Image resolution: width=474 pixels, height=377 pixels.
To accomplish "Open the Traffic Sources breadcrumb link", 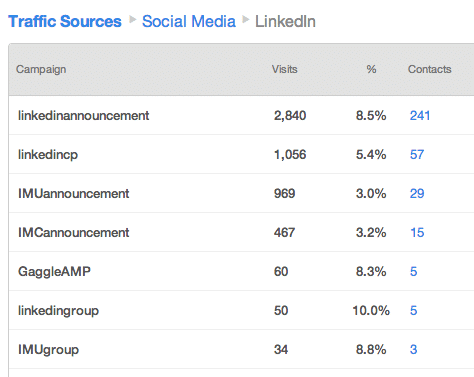I will point(65,21).
